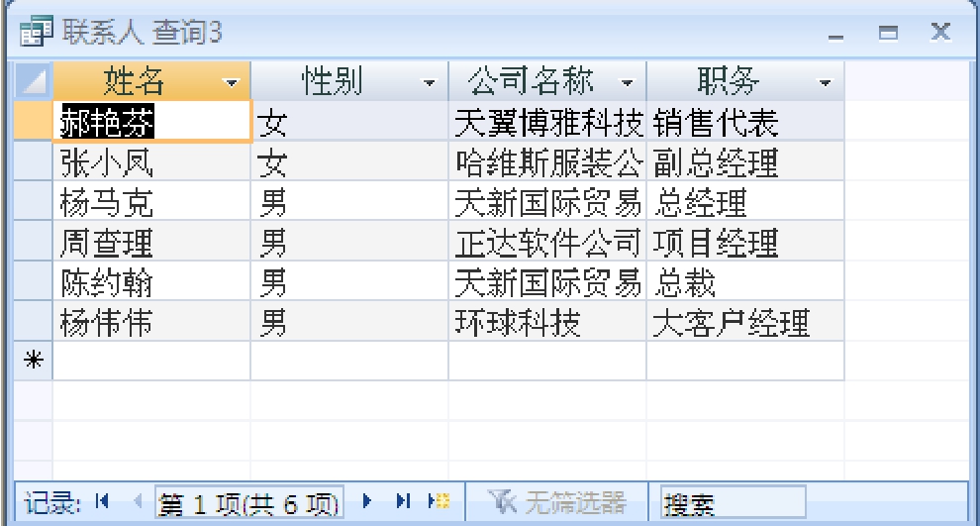Screen dimensions: 980x526
Task: Open the 姓名 column filter dropdown
Action: (x=231, y=80)
